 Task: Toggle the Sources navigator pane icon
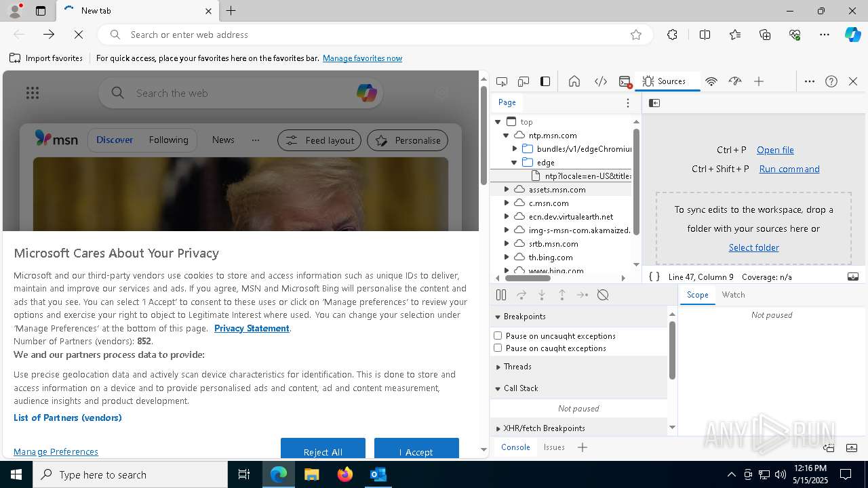654,103
